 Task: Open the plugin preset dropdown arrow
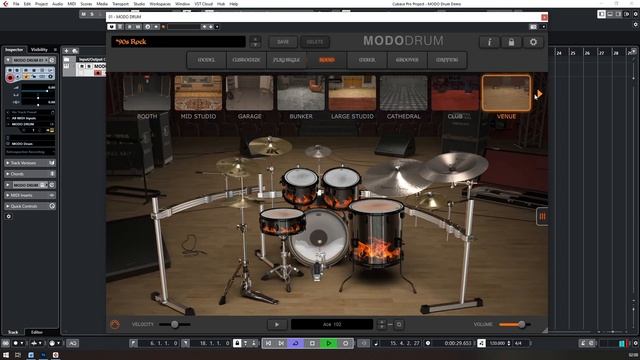point(217,27)
